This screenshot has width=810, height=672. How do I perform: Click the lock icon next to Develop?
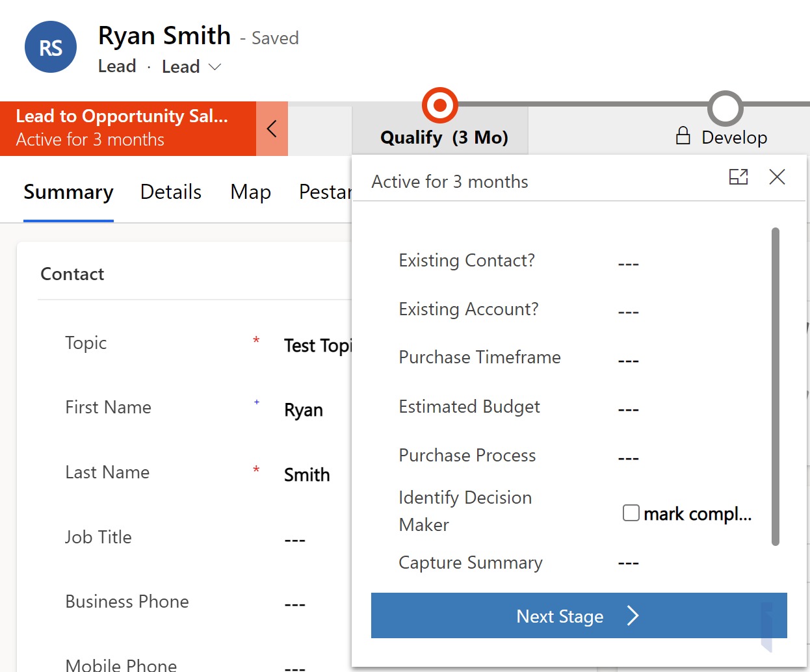click(x=683, y=135)
